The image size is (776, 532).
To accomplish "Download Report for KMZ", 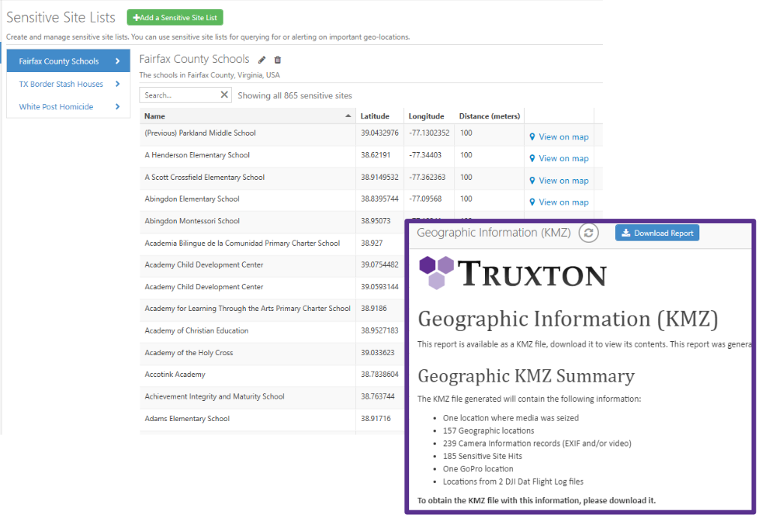I will (x=657, y=233).
